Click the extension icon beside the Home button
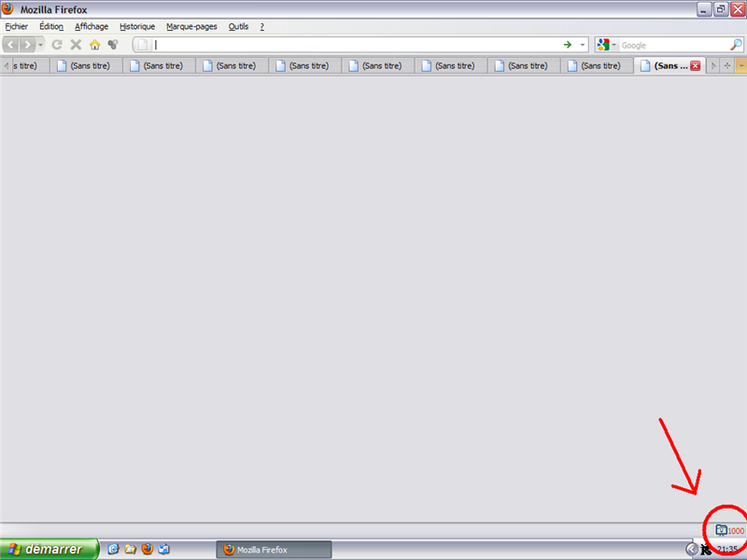The image size is (747, 560). coord(112,45)
